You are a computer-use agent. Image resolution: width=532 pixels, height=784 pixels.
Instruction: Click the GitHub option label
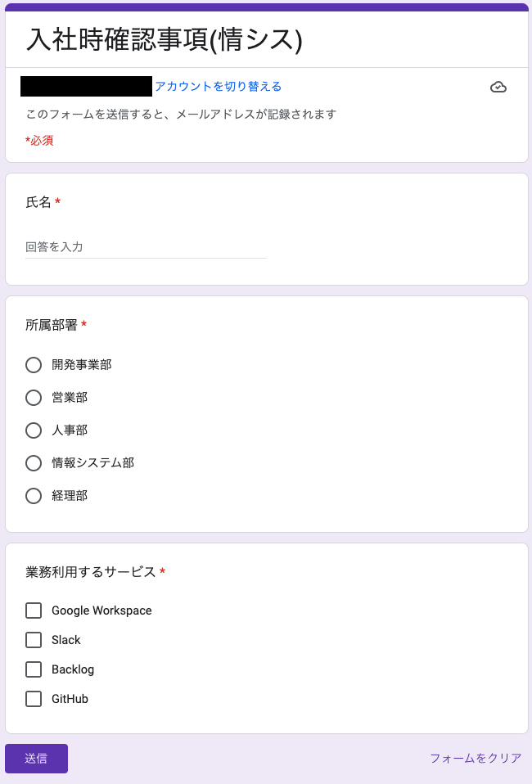tap(70, 699)
